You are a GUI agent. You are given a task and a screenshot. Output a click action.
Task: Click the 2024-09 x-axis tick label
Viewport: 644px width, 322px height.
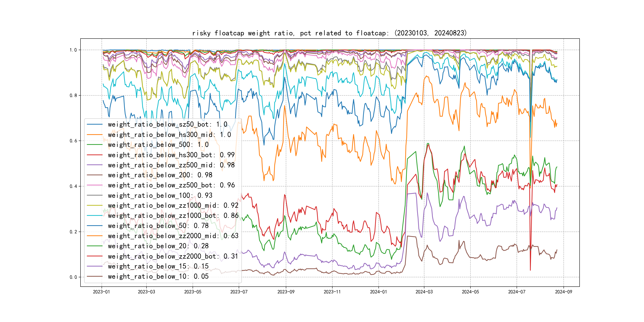pos(563,292)
